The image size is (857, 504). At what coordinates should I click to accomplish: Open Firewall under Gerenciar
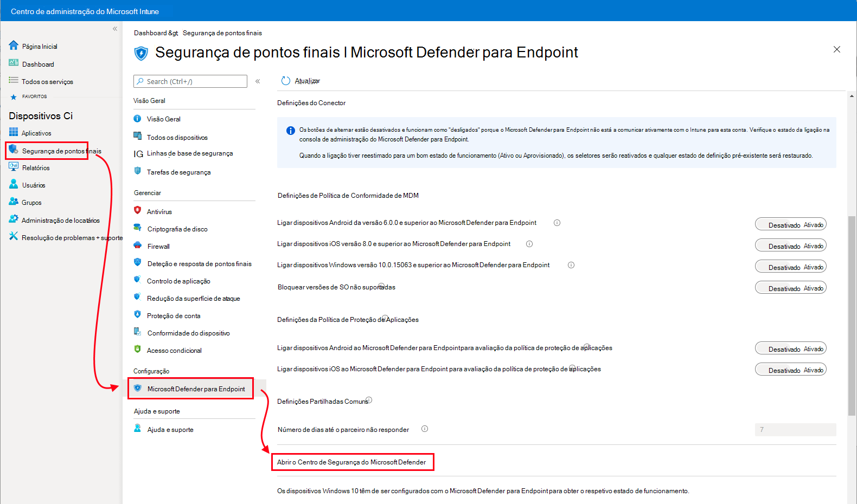[158, 247]
